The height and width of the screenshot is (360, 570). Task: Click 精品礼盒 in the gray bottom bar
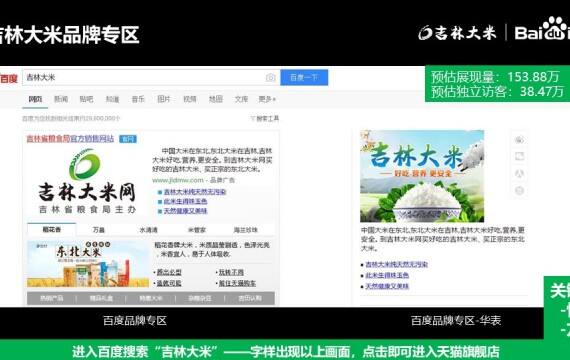[101, 299]
